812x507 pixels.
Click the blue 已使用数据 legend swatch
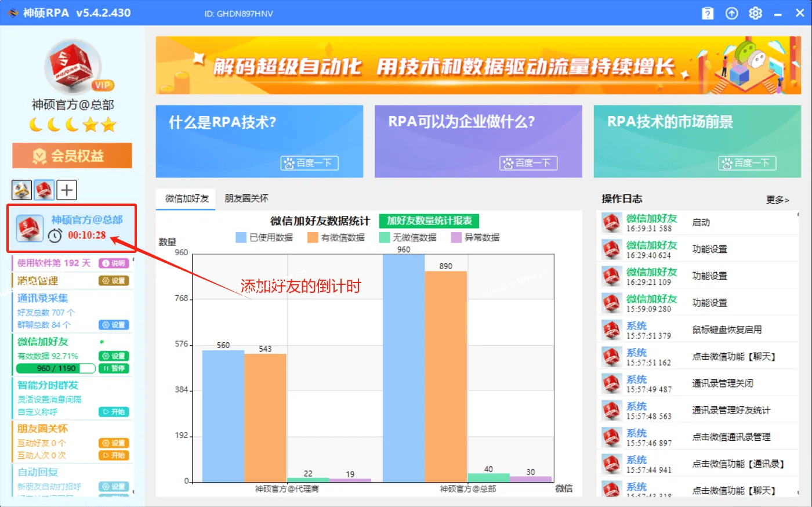241,237
